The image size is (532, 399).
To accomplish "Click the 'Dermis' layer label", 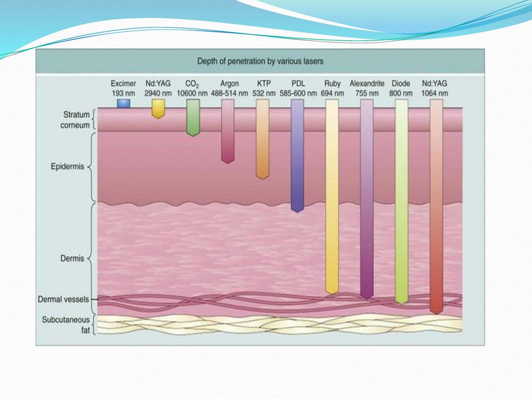I will 72,259.
